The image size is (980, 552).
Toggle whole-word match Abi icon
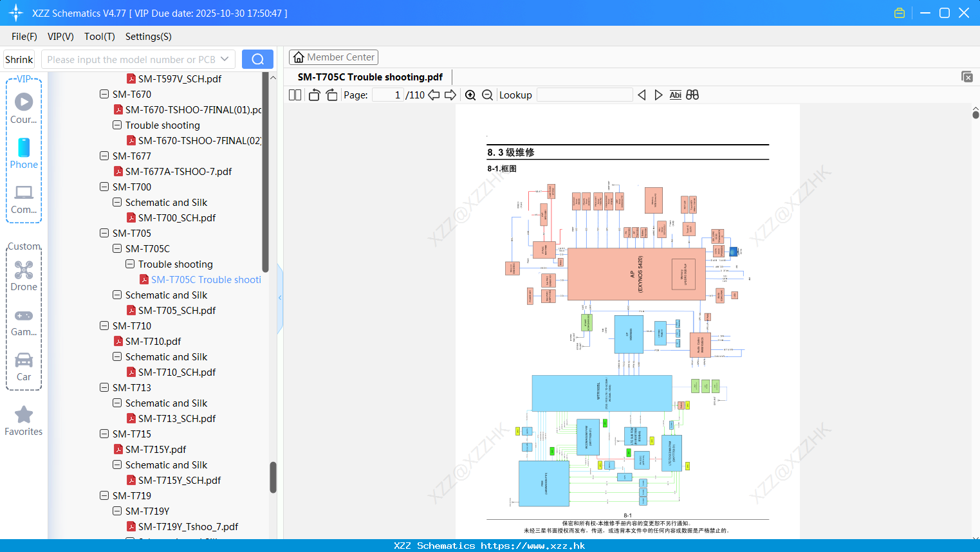(675, 95)
